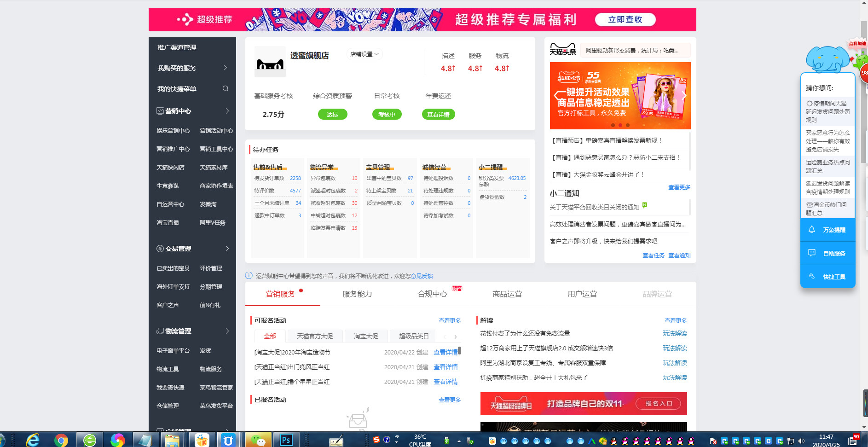Click the third carousel dot on banner
The image size is (868, 447).
pos(627,125)
